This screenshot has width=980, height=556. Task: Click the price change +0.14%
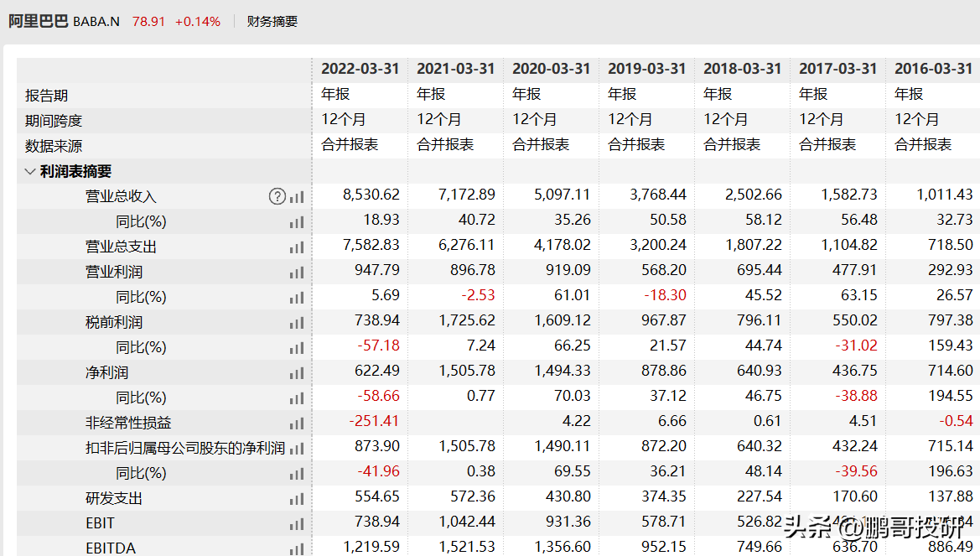tap(198, 21)
